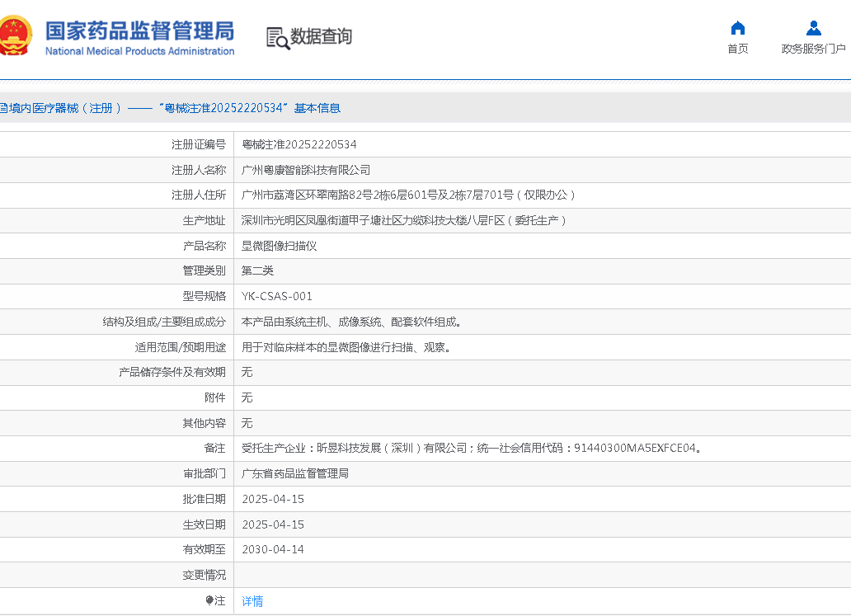851x616 pixels.
Task: Click National Medical Products Administration text
Action: (x=139, y=51)
